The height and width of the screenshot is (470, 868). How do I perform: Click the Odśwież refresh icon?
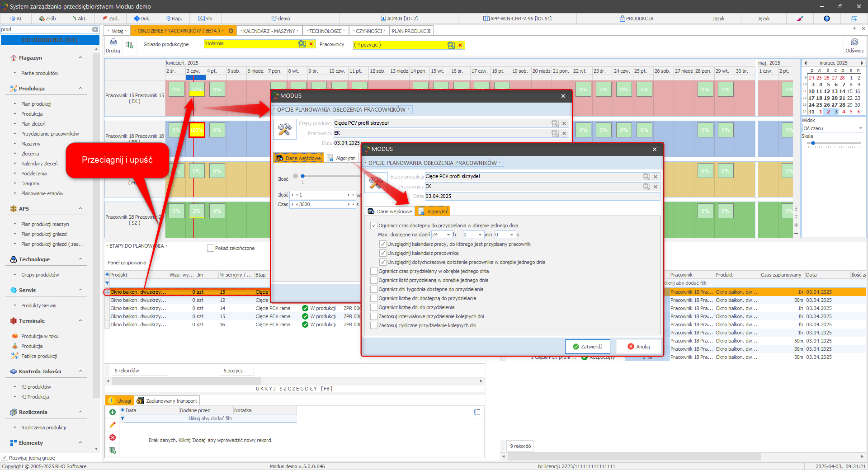pos(854,42)
